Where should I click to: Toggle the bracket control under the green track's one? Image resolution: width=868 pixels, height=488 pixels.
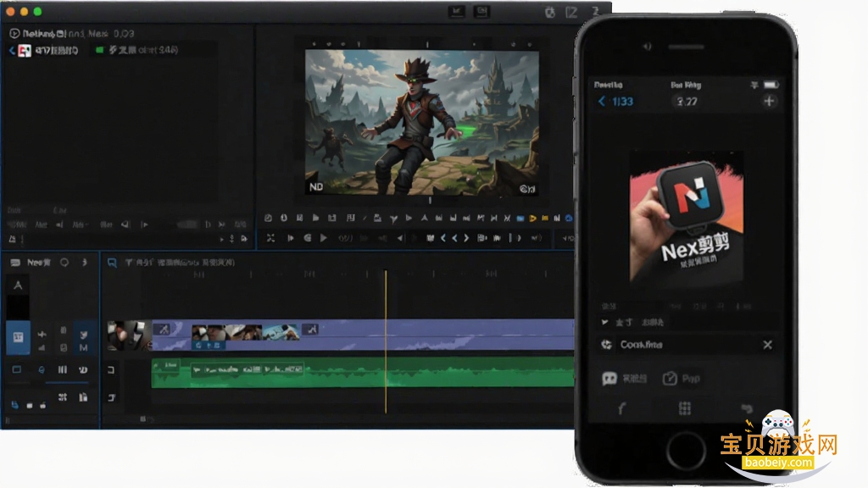pos(111,396)
